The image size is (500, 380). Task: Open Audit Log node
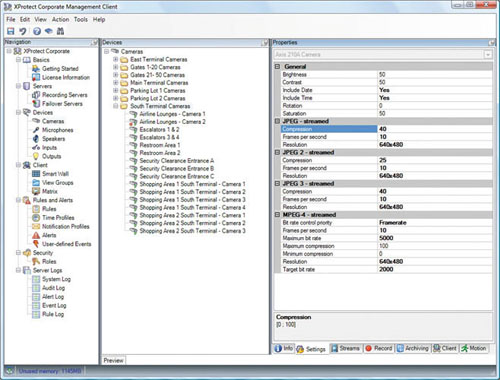tap(53, 288)
